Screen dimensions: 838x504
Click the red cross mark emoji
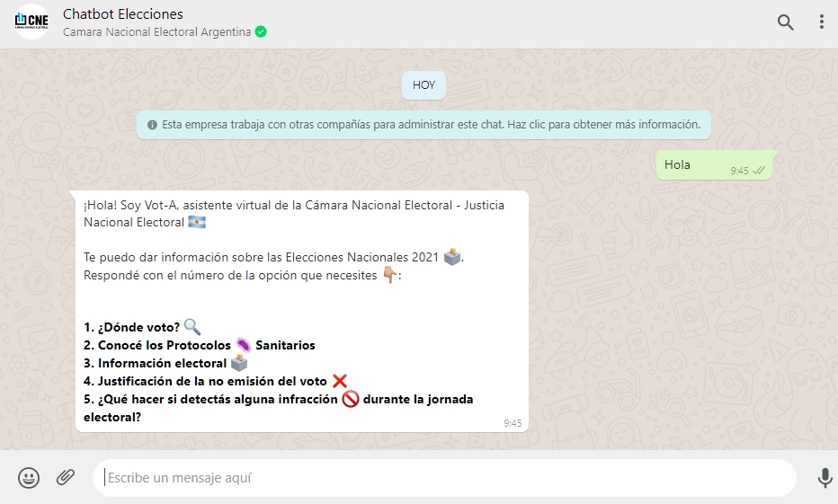pyautogui.click(x=339, y=381)
